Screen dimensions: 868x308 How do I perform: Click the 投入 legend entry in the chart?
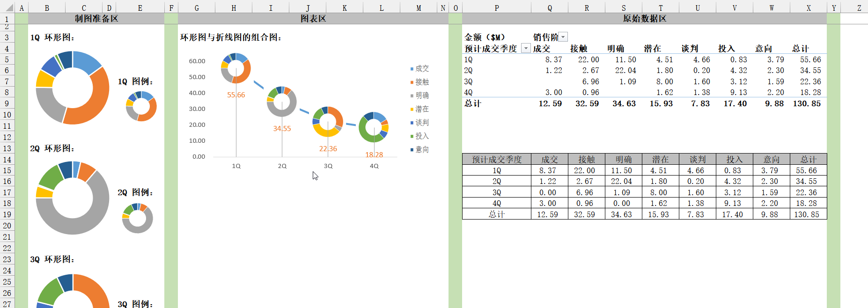(x=419, y=136)
